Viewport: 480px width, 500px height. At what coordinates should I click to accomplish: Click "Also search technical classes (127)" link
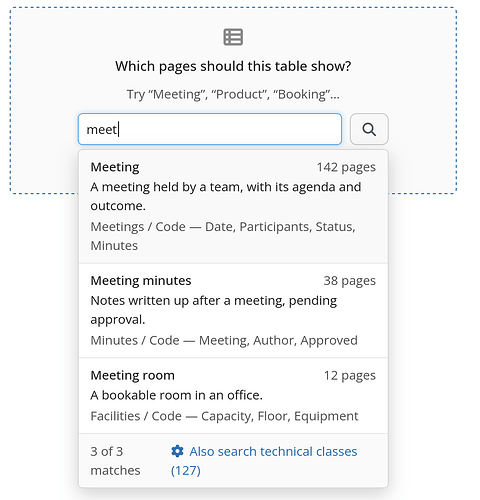tap(264, 461)
